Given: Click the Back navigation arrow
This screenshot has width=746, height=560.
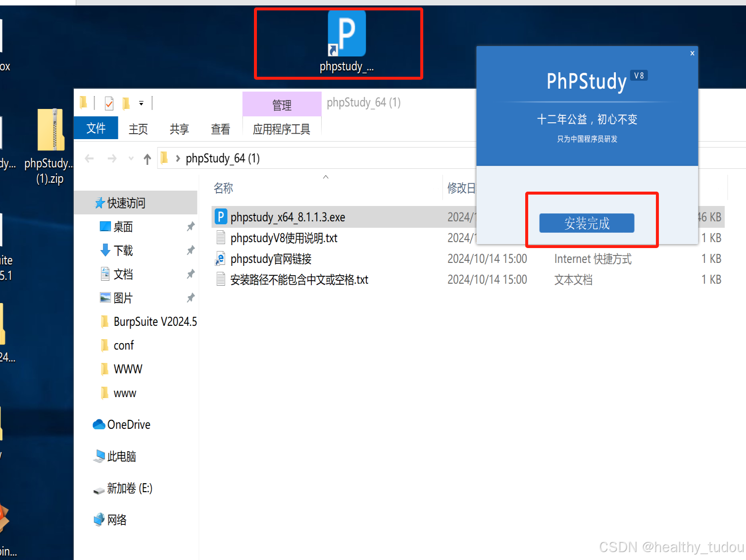Looking at the screenshot, I should pyautogui.click(x=90, y=158).
